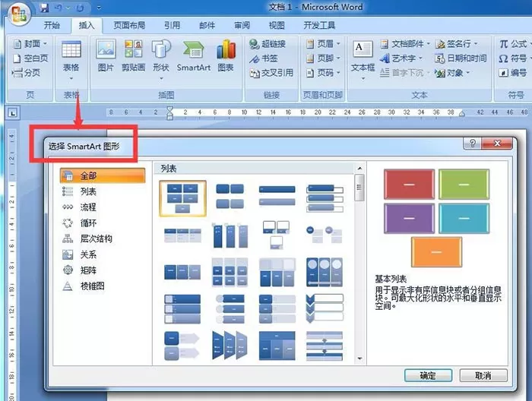
Task: Click the Undo icon in quick access toolbar
Action: [59, 8]
